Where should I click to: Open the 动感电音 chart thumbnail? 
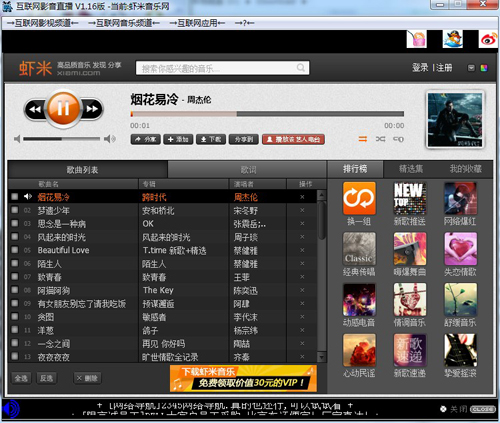tap(359, 300)
